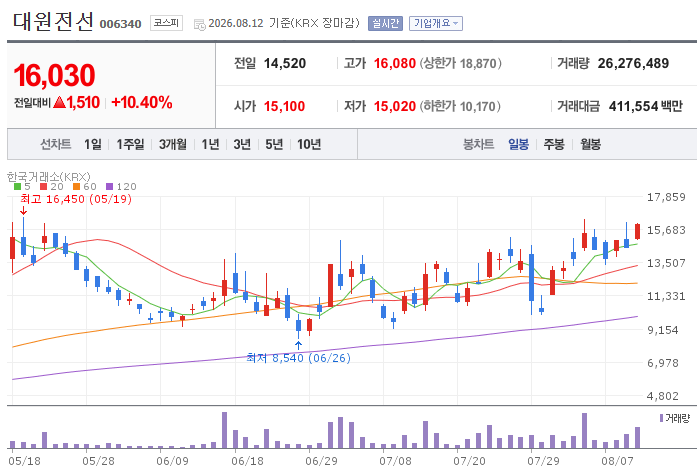This screenshot has height=471, width=697.
Task: Switch to the 월봉 candlestick chart
Action: 590,144
